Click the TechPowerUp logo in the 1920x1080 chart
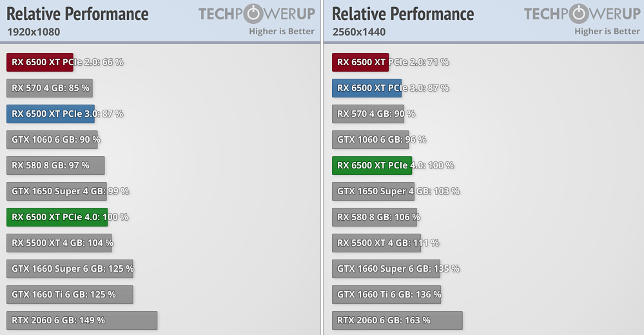Image resolution: width=644 pixels, height=335 pixels. pyautogui.click(x=256, y=14)
